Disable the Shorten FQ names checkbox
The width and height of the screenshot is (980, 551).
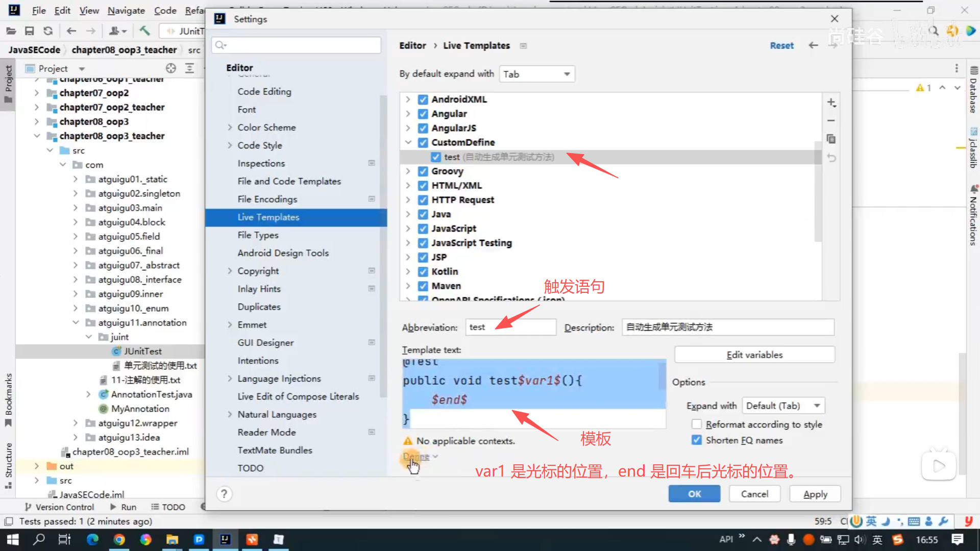pos(697,440)
